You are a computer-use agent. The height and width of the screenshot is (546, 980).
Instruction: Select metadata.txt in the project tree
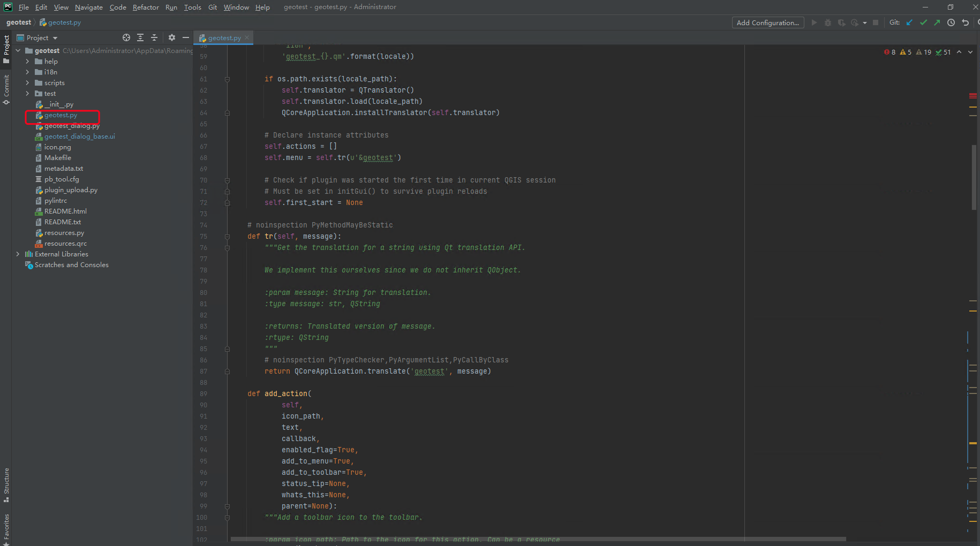point(63,169)
